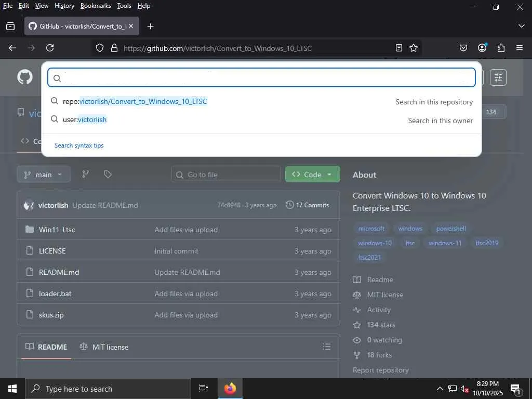Click the Windows taskbar search box
The image size is (532, 399).
point(108,389)
